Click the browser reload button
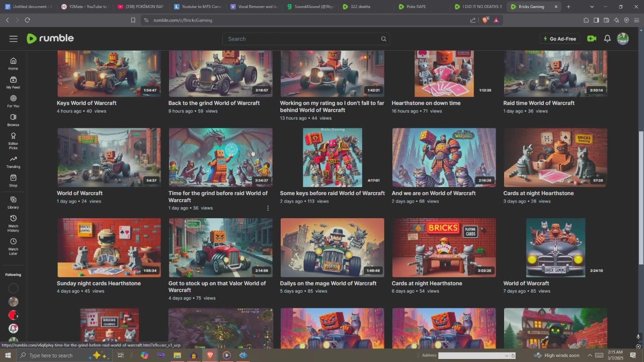 click(27, 20)
